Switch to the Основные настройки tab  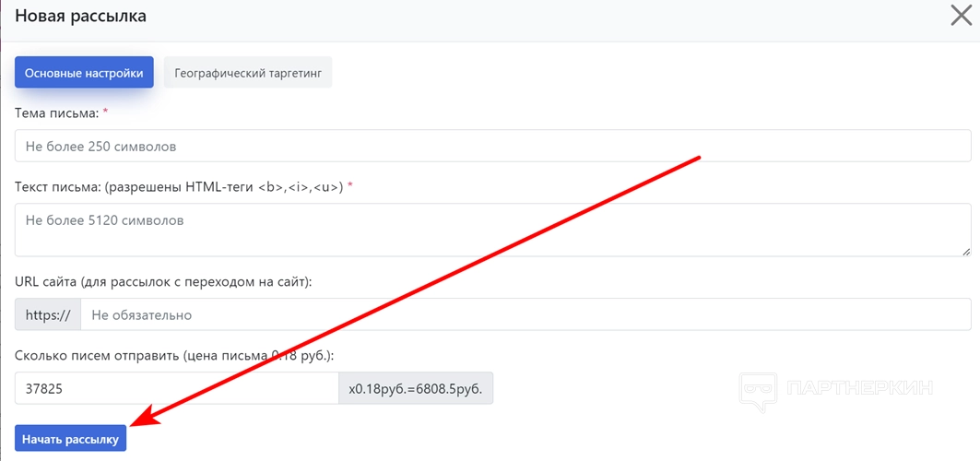pos(84,73)
